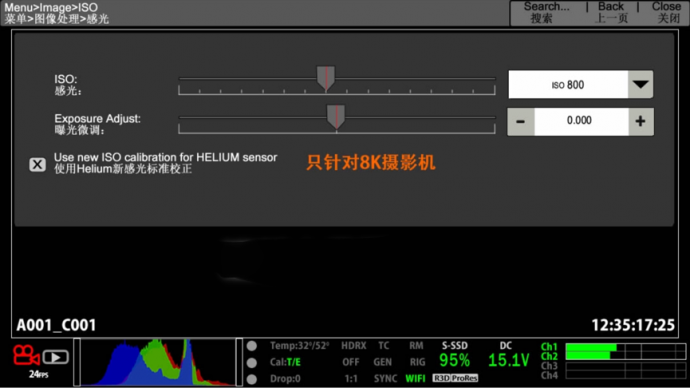The image size is (690, 388).
Task: Open the Search menu item
Action: [x=546, y=12]
